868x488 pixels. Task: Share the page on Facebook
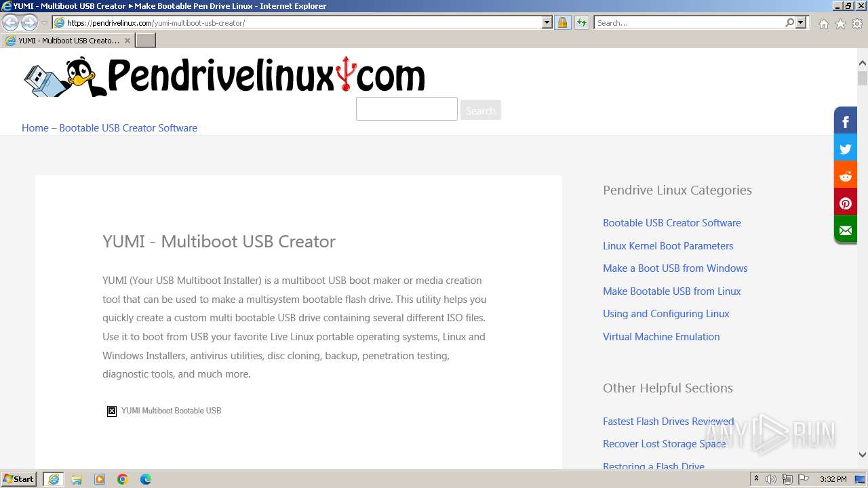(x=846, y=122)
